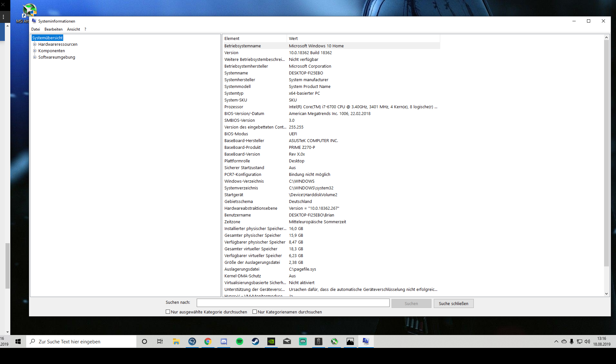Select the BaseBoard-Produkt row
616x364 pixels.
(x=331, y=148)
